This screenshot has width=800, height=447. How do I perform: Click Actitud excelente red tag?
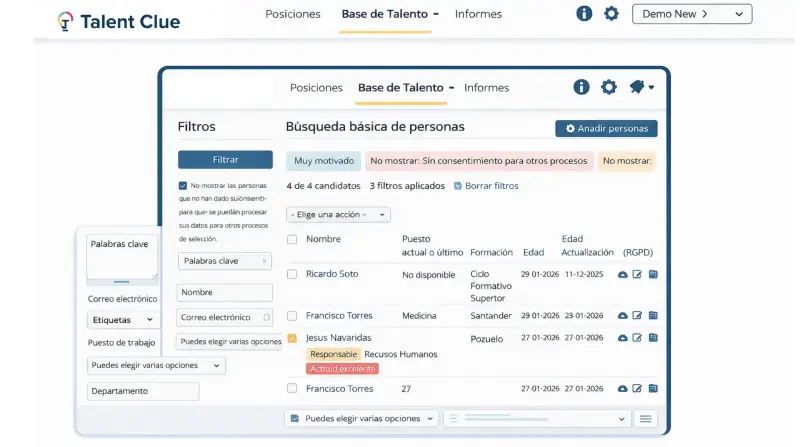[x=342, y=368]
